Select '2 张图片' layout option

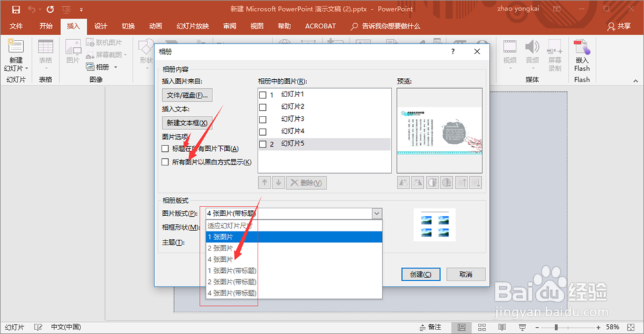(294, 248)
